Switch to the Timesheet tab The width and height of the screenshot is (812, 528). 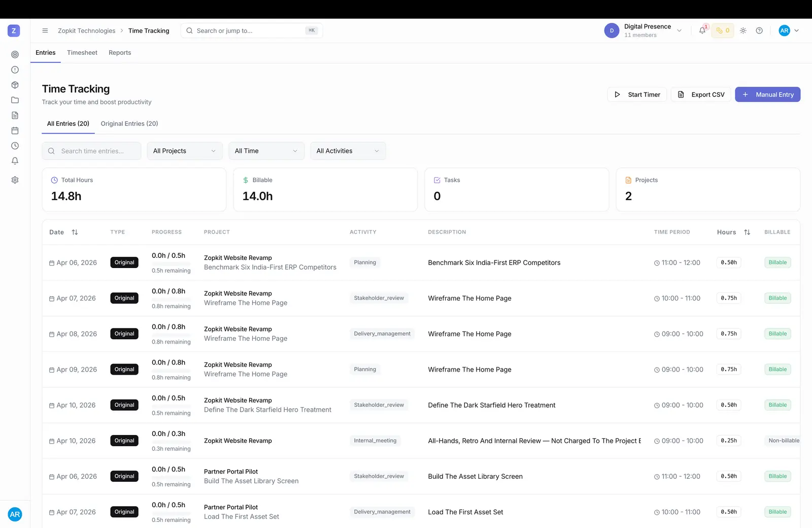(82, 53)
